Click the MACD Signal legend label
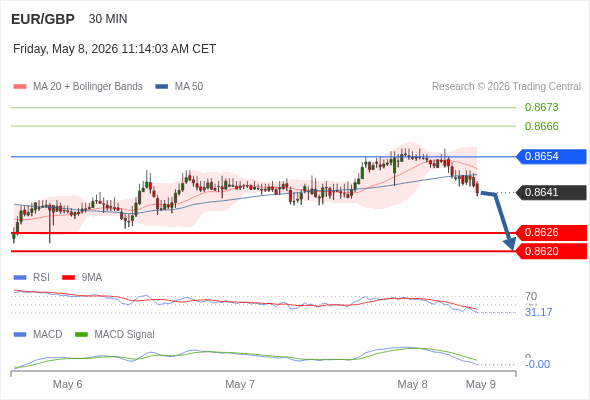The image size is (590, 400). pyautogui.click(x=125, y=335)
